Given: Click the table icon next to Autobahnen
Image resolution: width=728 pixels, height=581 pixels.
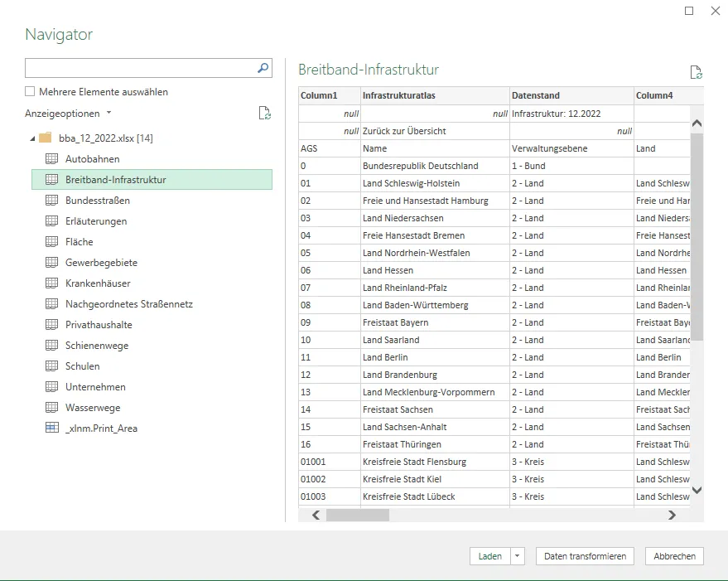Looking at the screenshot, I should coord(51,159).
